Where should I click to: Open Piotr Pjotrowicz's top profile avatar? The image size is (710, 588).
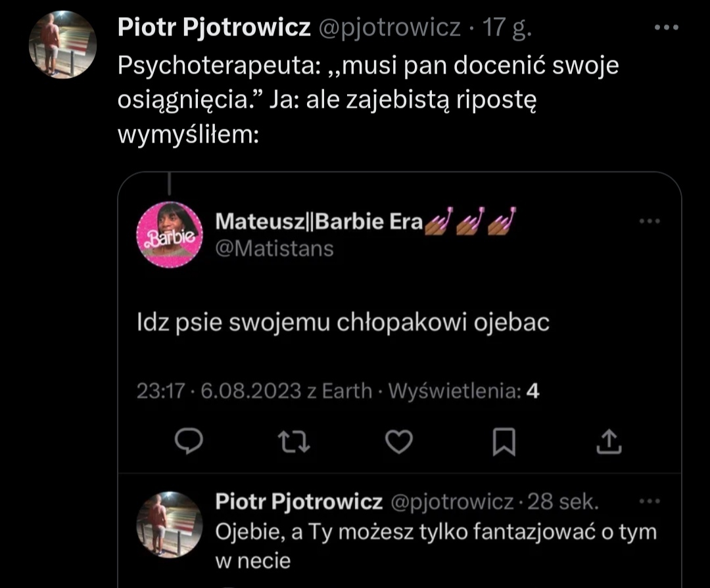(x=63, y=44)
